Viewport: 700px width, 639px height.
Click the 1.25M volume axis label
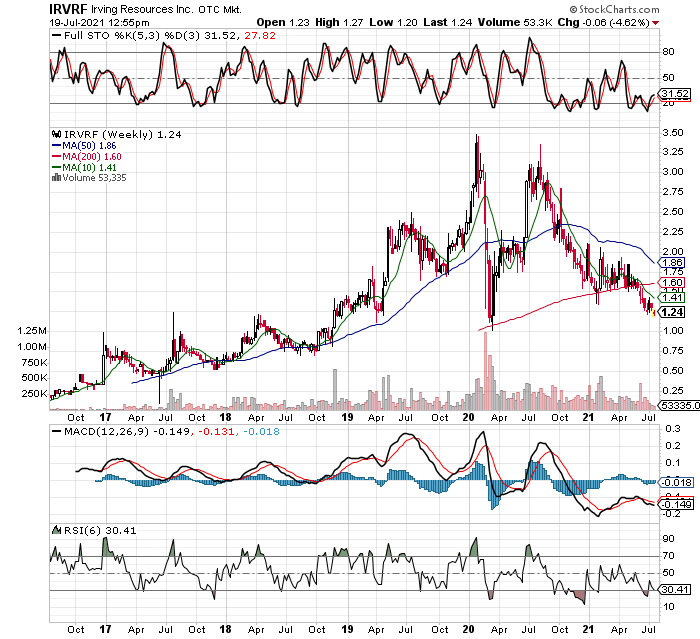tap(32, 331)
